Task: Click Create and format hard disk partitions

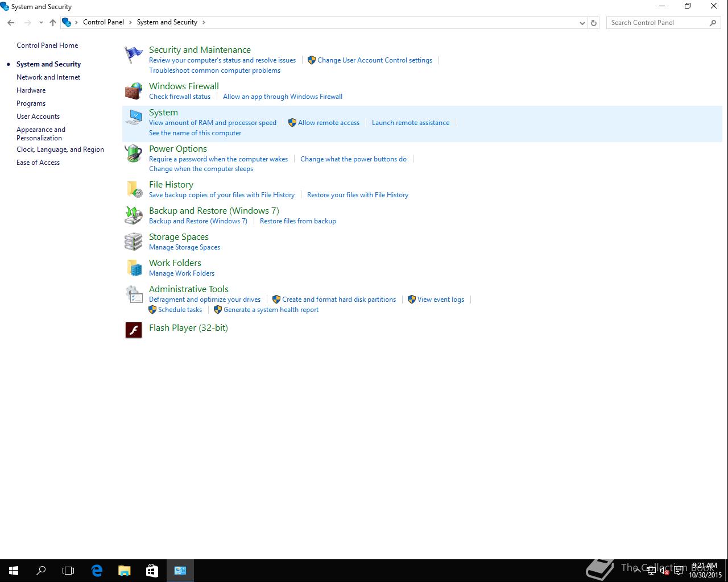Action: pyautogui.click(x=339, y=300)
